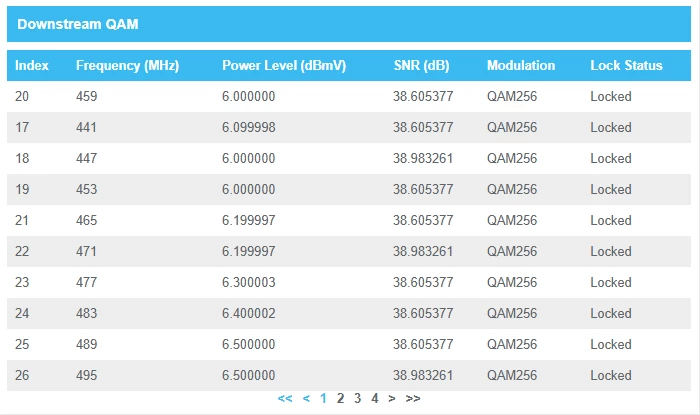Screen dimensions: 700x415
Task: Open page 3 of the table
Action: click(x=358, y=398)
